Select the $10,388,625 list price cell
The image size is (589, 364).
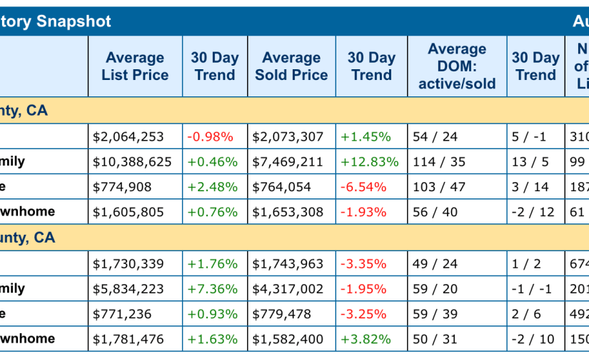[x=132, y=161]
